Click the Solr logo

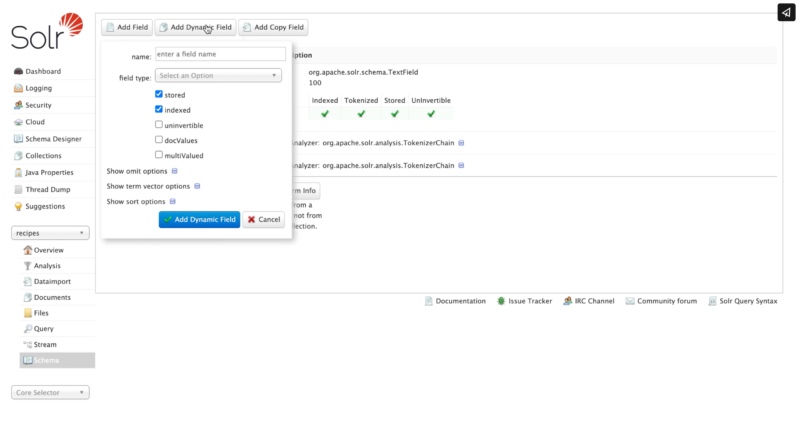coord(47,31)
